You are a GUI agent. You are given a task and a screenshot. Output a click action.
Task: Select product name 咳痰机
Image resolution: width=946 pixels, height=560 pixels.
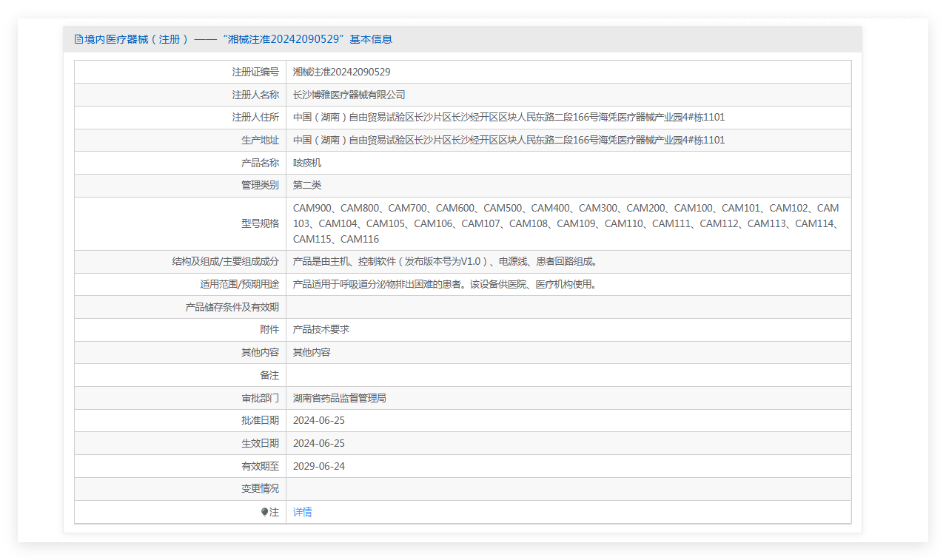pos(307,163)
